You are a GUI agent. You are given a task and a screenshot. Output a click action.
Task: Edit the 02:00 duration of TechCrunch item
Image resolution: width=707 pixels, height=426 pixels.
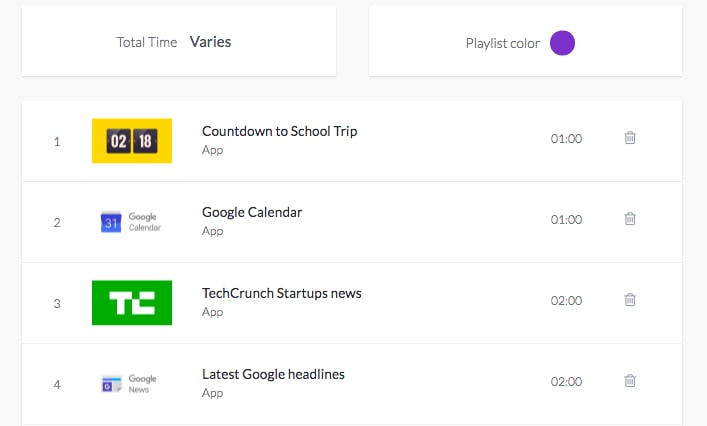click(x=566, y=300)
